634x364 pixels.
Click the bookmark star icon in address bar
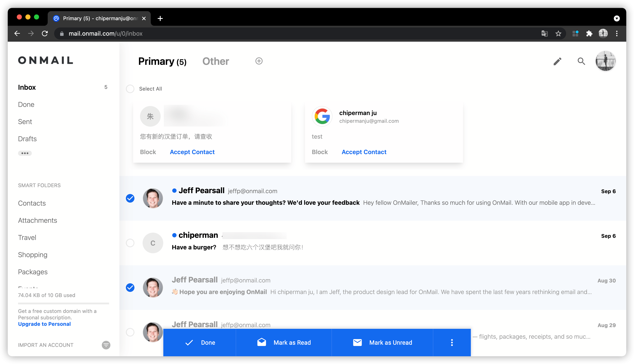click(558, 33)
